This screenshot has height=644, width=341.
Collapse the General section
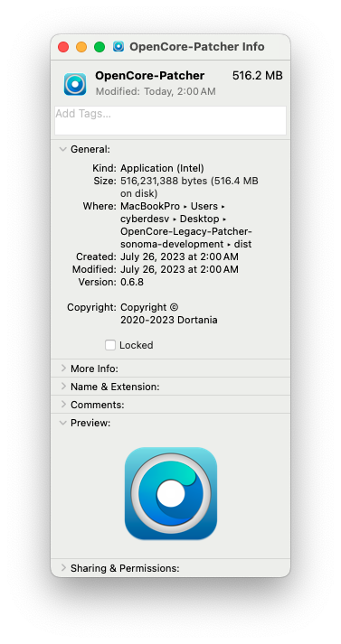pos(63,149)
